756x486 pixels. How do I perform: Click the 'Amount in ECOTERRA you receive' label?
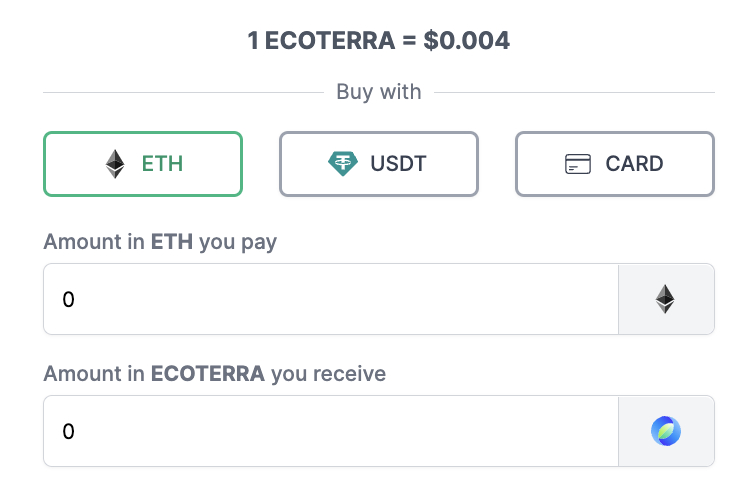pyautogui.click(x=215, y=374)
